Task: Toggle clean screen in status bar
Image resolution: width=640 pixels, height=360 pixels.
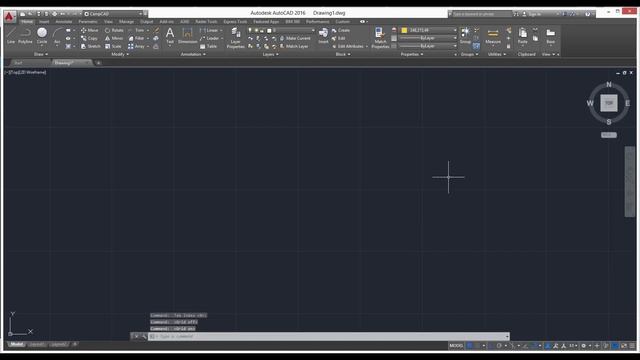Action: coord(624,346)
